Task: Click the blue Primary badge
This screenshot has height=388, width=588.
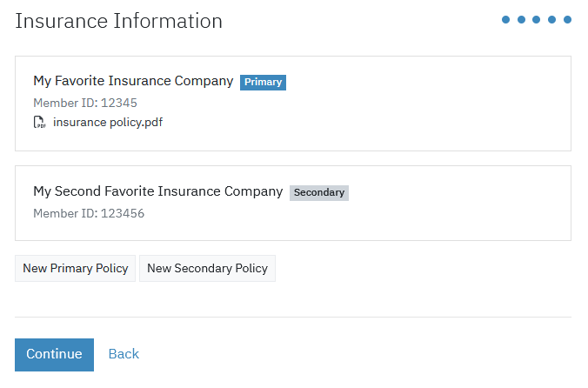Action: point(263,82)
